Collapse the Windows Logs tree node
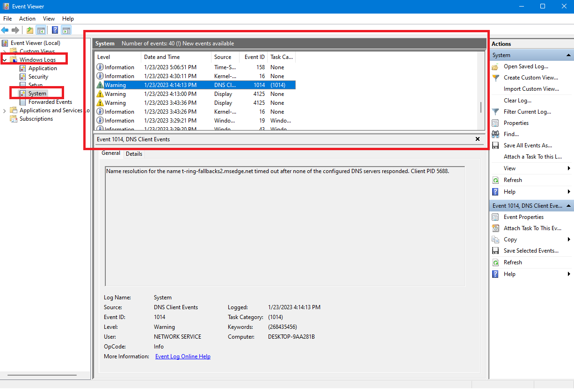Image resolution: width=574 pixels, height=392 pixels. pos(5,60)
